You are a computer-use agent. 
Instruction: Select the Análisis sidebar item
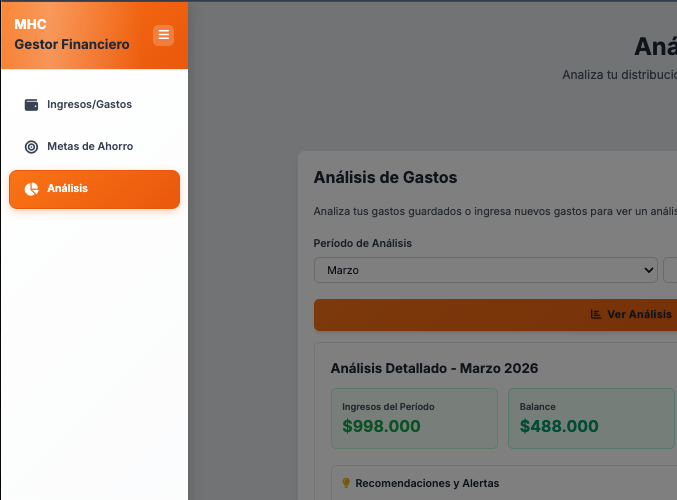point(94,189)
